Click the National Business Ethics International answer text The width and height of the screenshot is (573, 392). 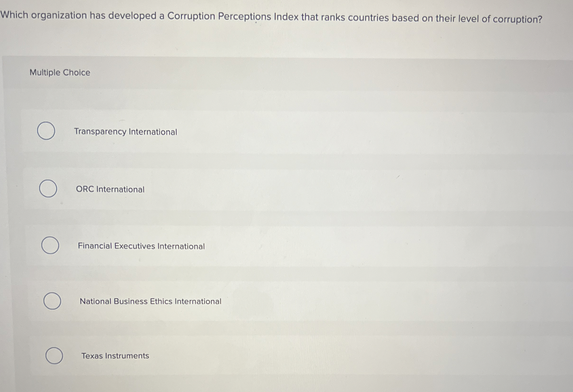[x=151, y=301]
